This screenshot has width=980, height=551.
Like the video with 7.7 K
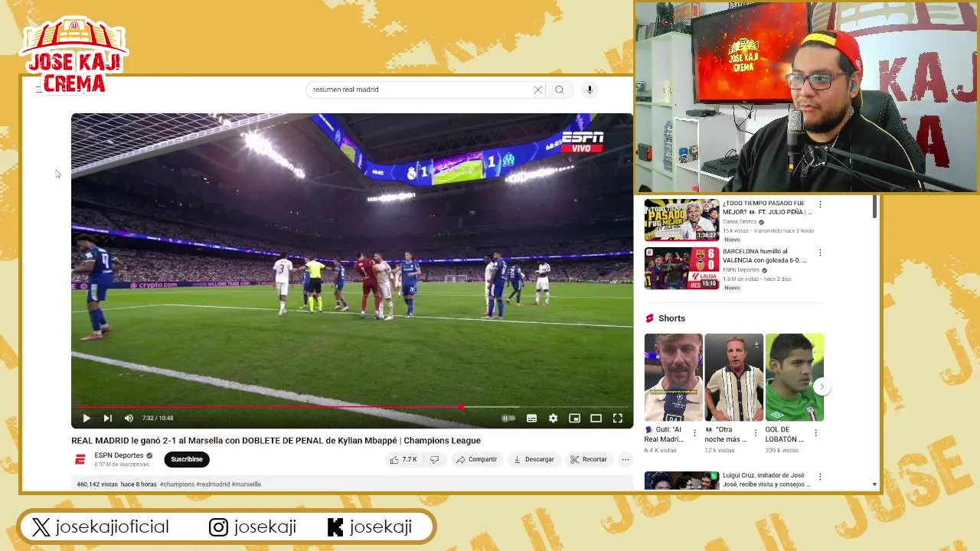(x=403, y=459)
